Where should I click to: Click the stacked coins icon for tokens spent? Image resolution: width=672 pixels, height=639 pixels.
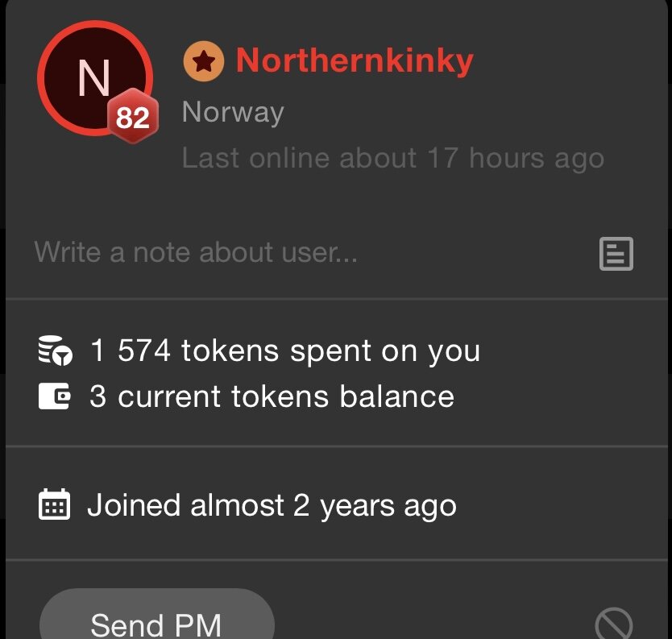pos(55,351)
